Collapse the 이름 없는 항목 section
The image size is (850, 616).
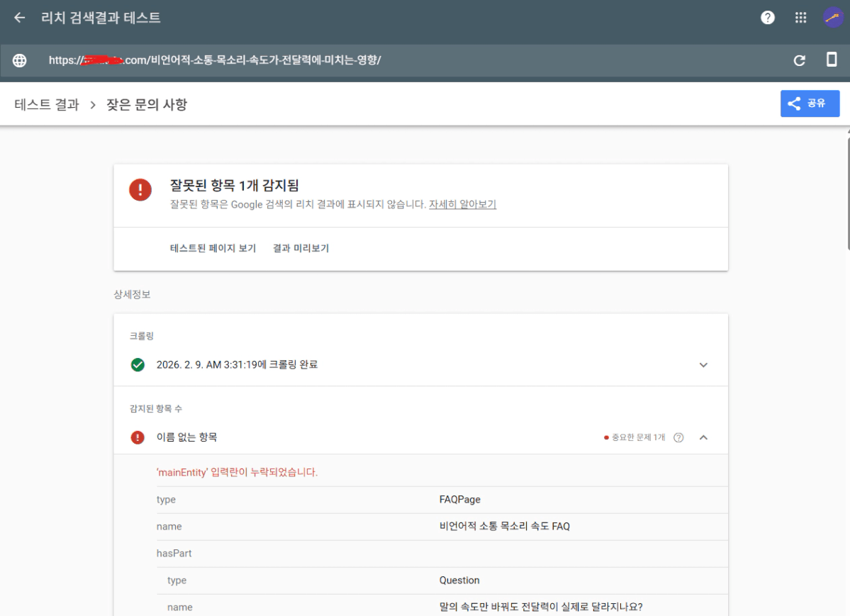pyautogui.click(x=703, y=437)
